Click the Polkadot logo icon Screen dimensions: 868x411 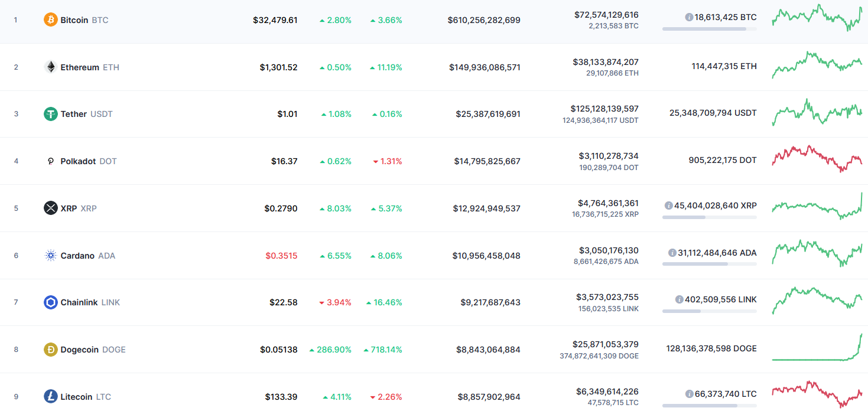(x=51, y=161)
